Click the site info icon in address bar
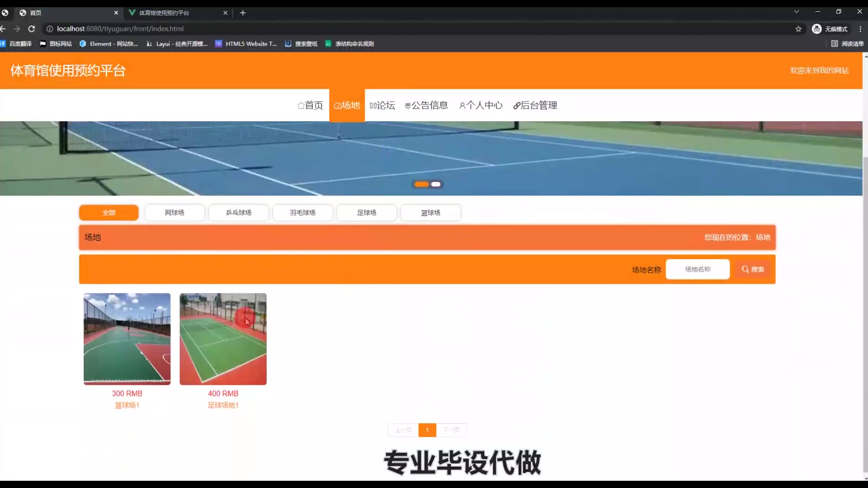 tap(50, 29)
